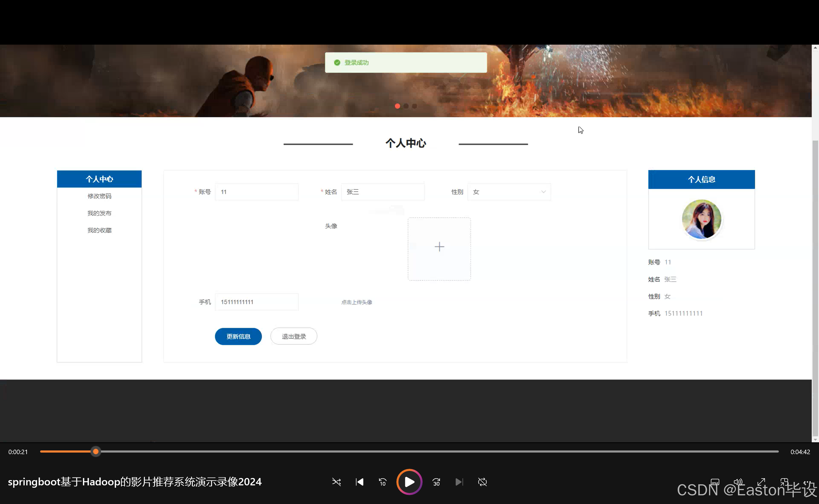Screen dimensions: 819x504
Task: Select the 个人中心 sidebar header
Action: (99, 179)
